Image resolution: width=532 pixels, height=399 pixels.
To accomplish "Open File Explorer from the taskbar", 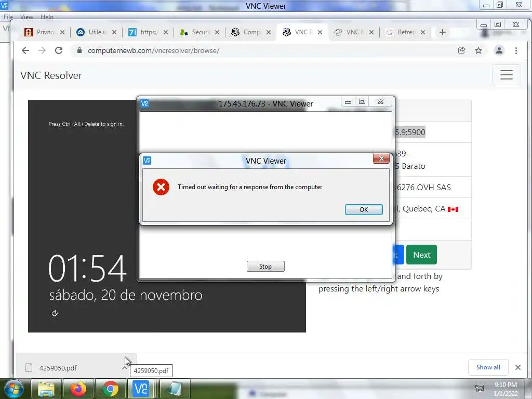I will click(x=46, y=389).
